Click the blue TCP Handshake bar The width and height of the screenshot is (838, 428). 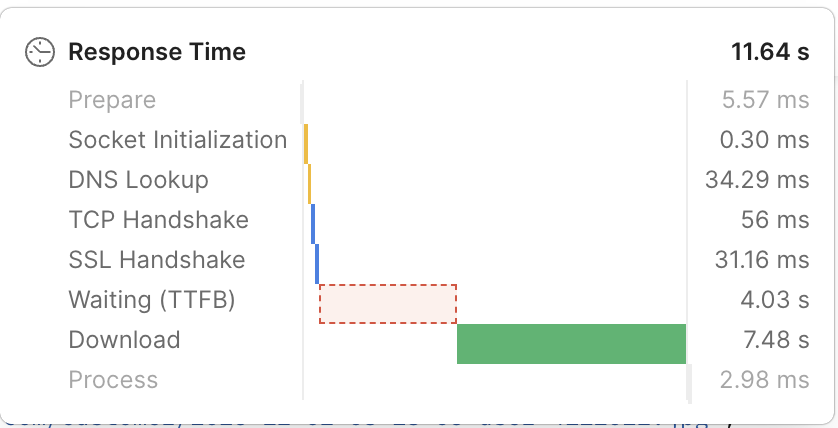[x=313, y=224]
